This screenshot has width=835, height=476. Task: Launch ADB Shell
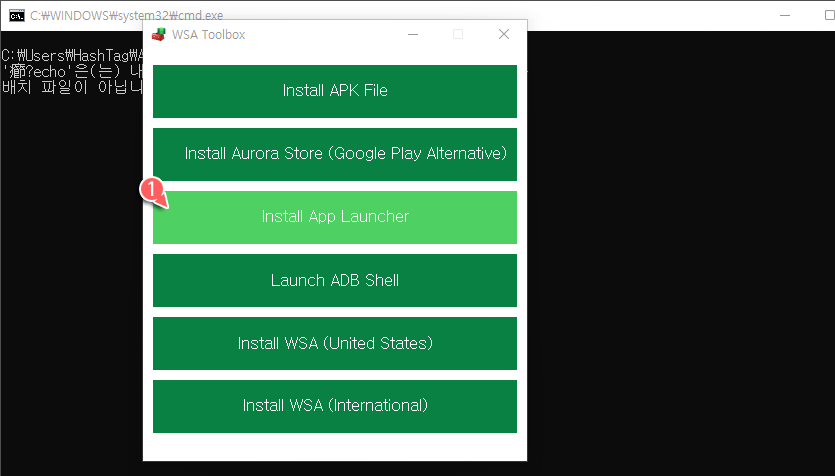(334, 280)
